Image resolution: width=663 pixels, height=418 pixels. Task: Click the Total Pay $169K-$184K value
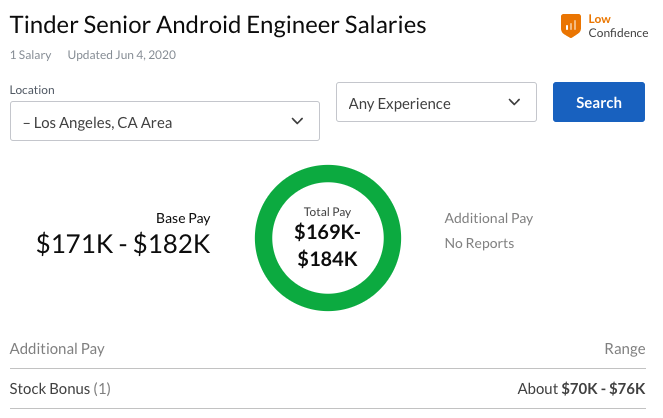tap(327, 245)
